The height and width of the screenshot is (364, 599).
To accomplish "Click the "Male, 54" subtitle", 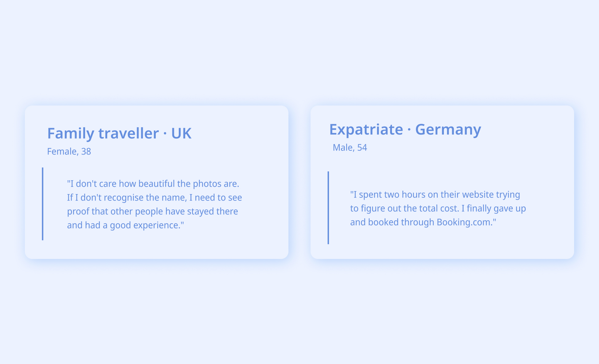I will (350, 147).
